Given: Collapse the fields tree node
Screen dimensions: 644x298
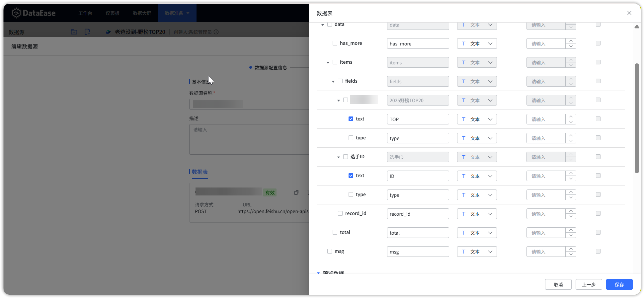Looking at the screenshot, I should pyautogui.click(x=333, y=81).
